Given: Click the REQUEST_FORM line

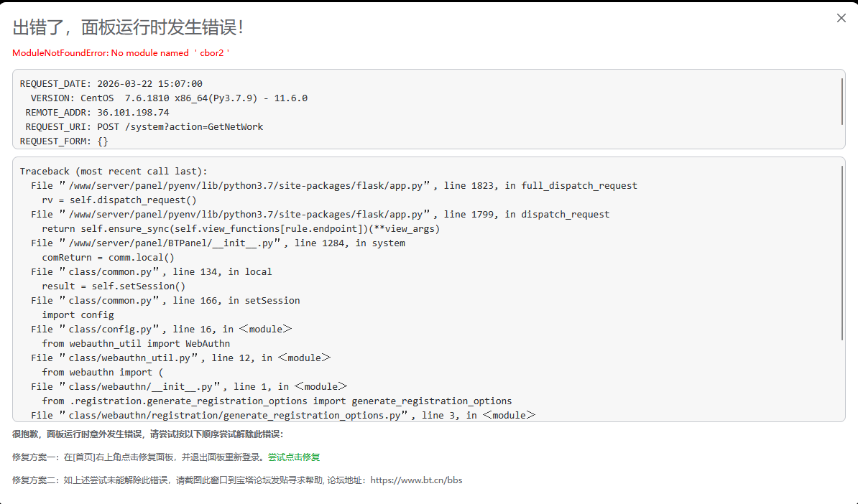Looking at the screenshot, I should tap(64, 141).
